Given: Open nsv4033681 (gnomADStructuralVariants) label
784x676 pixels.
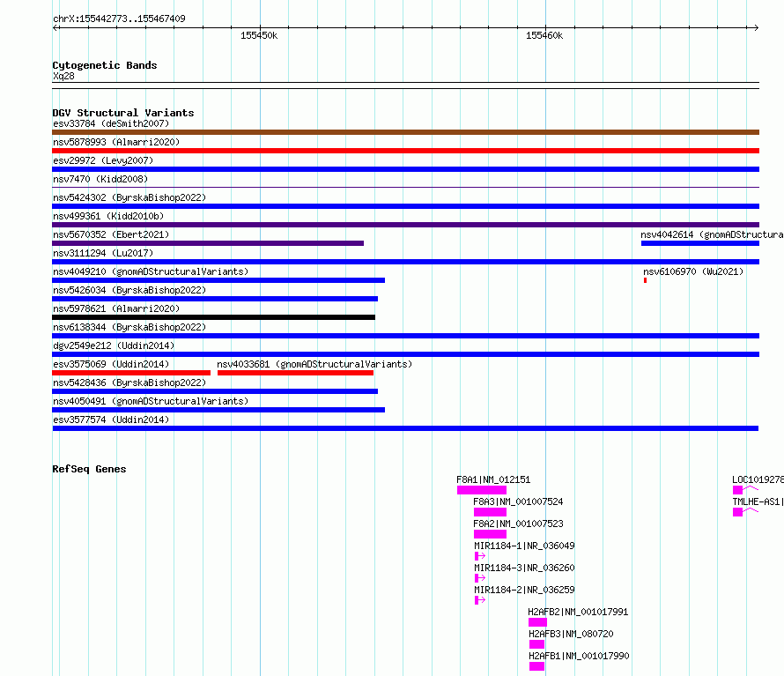Looking at the screenshot, I should click(x=314, y=364).
